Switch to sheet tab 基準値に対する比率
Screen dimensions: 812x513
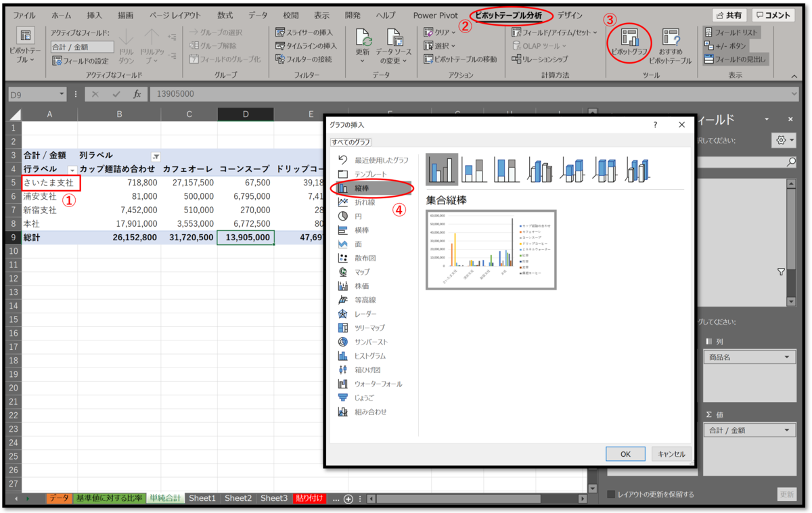[110, 498]
